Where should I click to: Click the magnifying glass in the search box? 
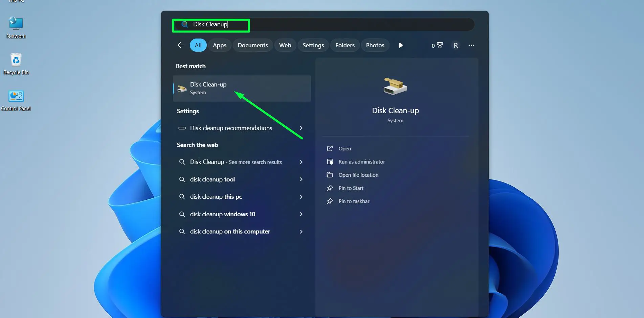(x=184, y=24)
